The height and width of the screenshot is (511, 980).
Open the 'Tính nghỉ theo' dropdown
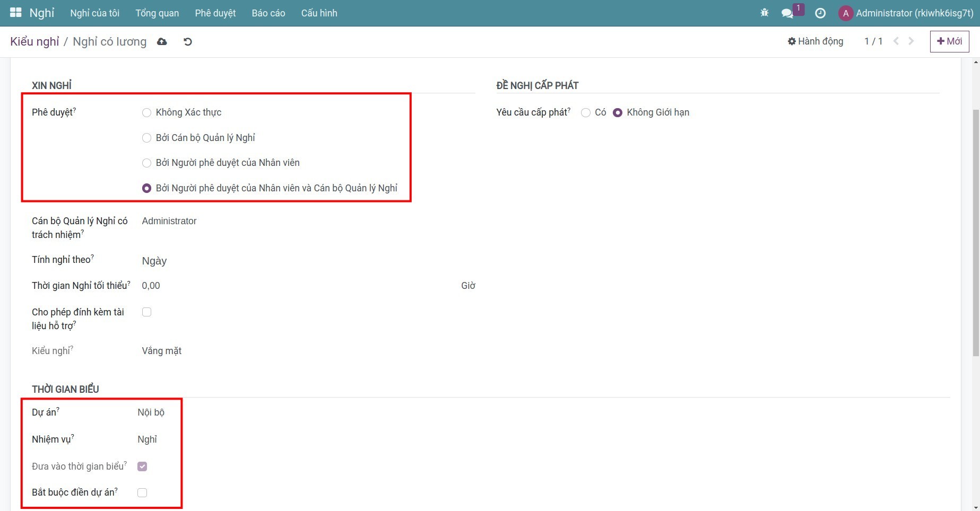click(x=297, y=261)
